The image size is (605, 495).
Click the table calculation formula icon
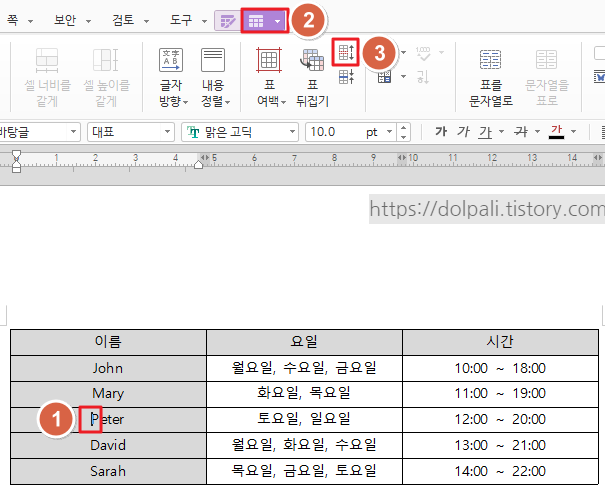coord(384,77)
